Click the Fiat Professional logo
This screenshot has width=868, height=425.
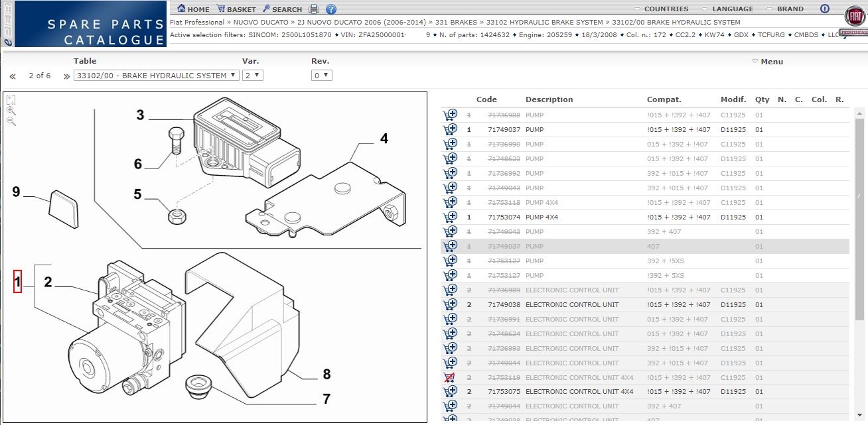tap(853, 22)
